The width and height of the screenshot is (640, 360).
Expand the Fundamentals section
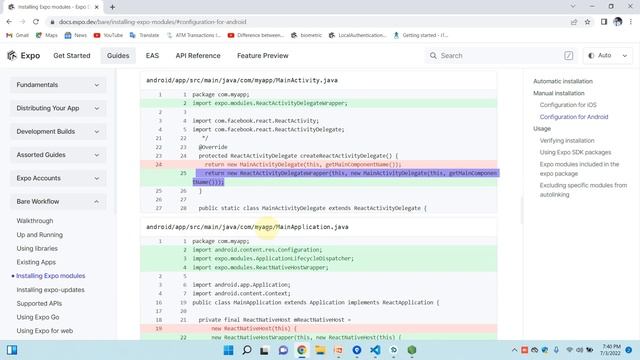point(58,85)
